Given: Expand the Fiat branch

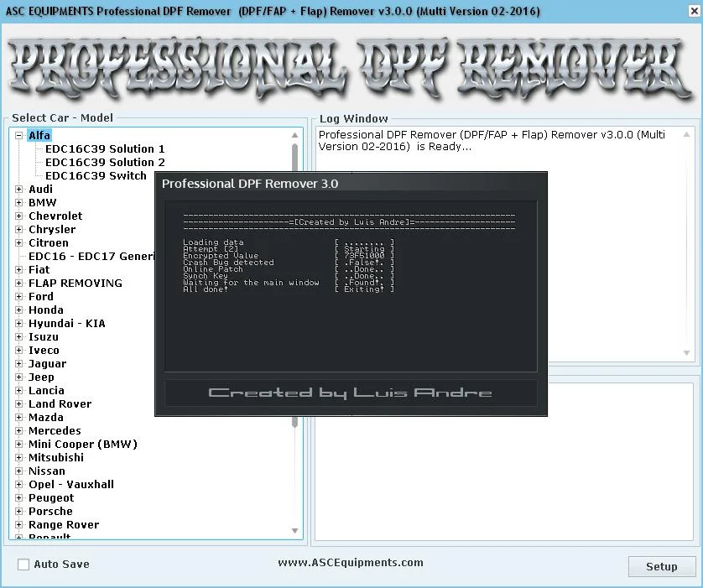Looking at the screenshot, I should (19, 269).
